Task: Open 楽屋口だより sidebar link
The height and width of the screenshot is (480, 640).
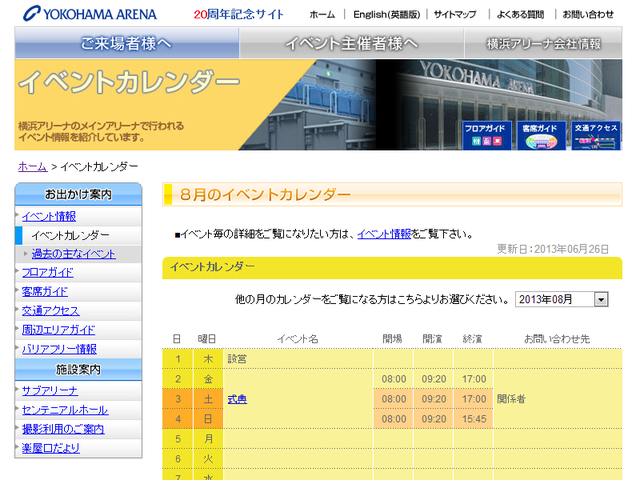Action: pyautogui.click(x=51, y=448)
